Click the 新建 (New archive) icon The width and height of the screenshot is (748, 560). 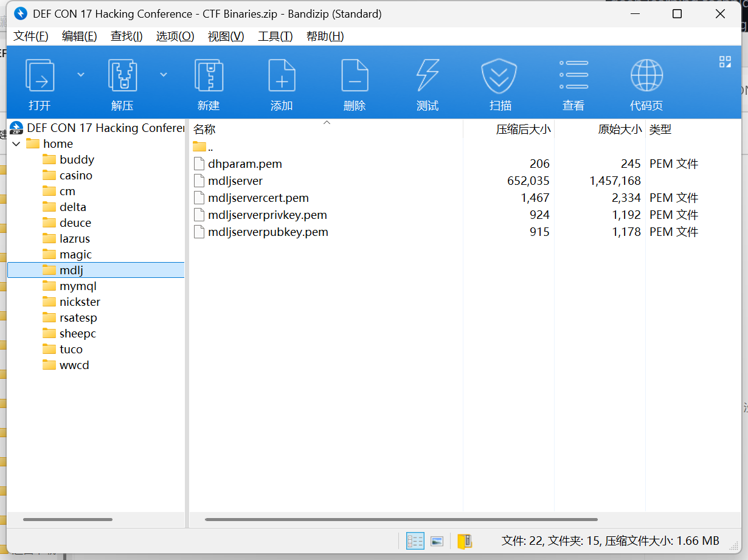pos(209,76)
